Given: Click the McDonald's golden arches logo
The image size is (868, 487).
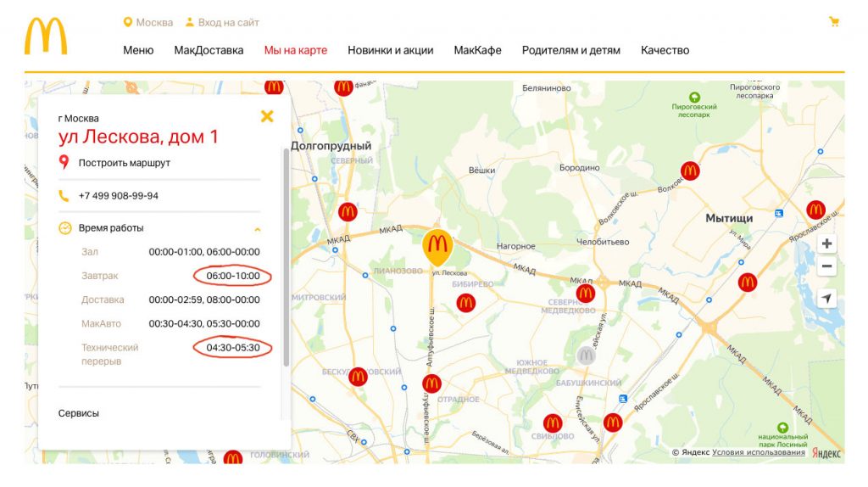Looking at the screenshot, I should point(46,36).
